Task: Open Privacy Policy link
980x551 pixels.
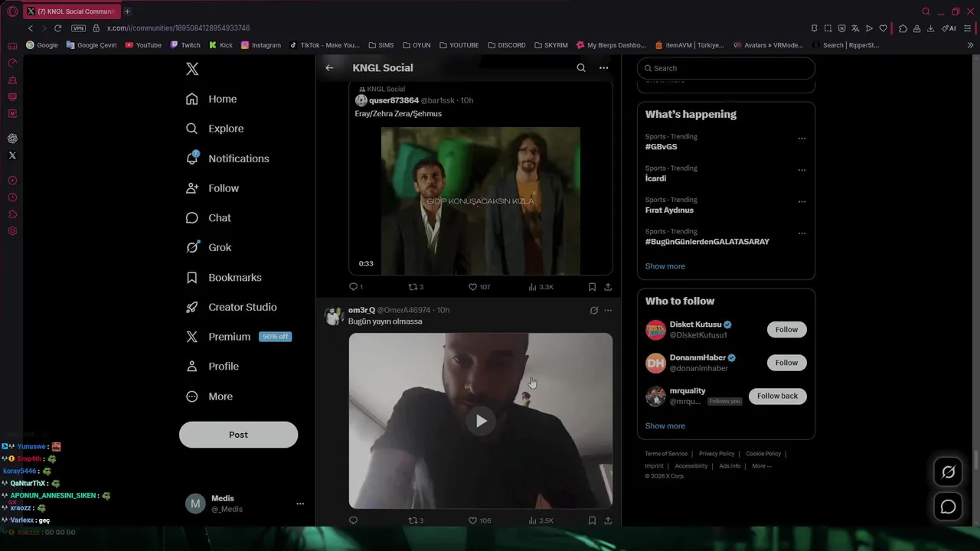Action: (x=717, y=454)
